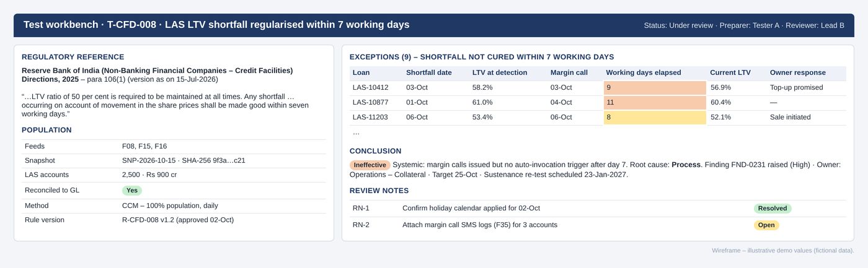Click the 56.9% current LTV value
The height and width of the screenshot is (268, 868).
(x=720, y=87)
